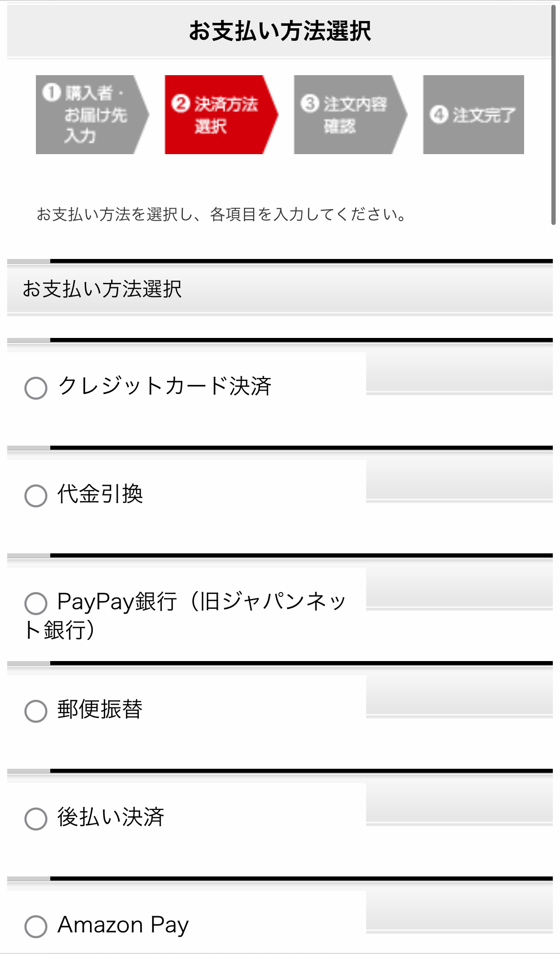
Task: Click the 後払い決済 label text
Action: click(x=111, y=817)
